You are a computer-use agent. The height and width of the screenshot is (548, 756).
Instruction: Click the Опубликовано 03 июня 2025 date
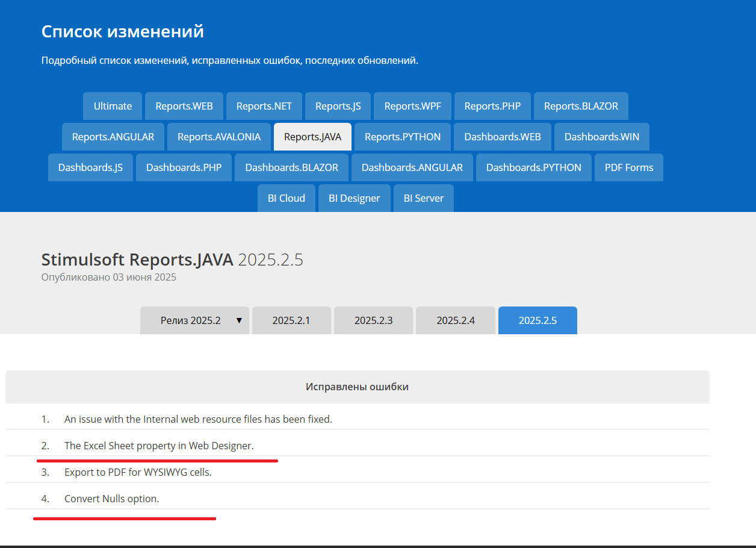tap(109, 278)
